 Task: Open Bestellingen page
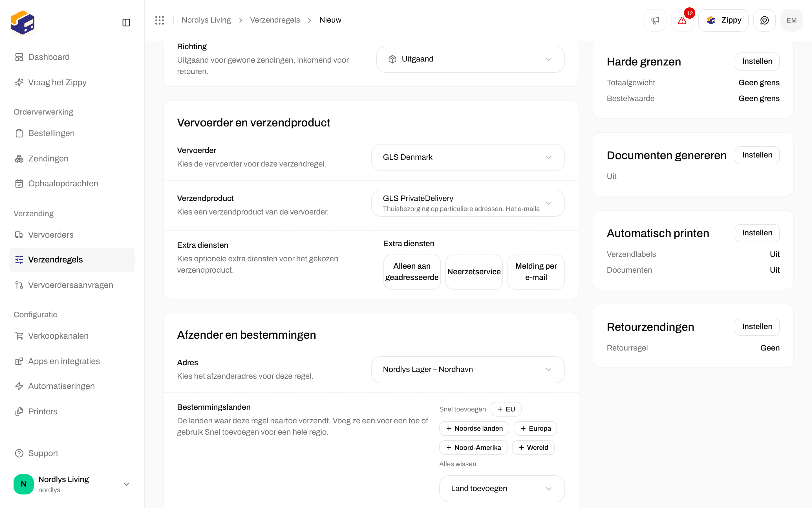click(x=72, y=133)
